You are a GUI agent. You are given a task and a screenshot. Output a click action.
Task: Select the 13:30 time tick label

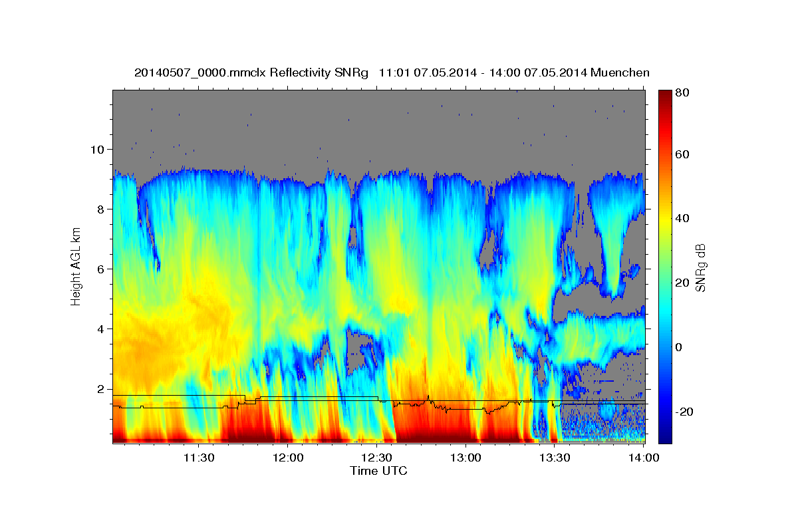555,458
